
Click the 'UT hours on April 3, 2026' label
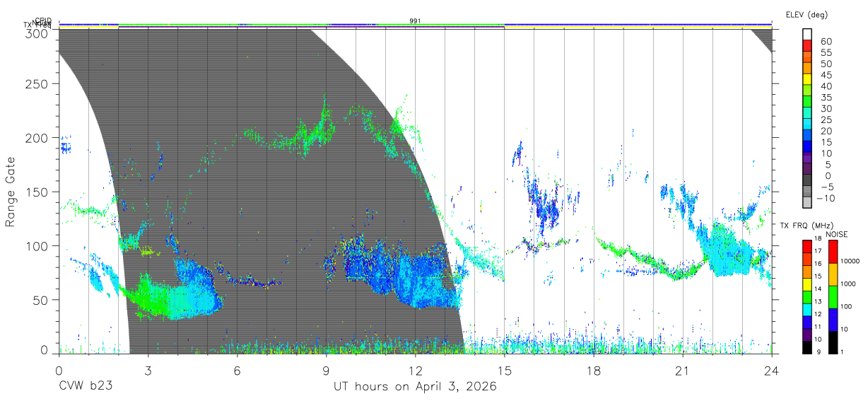(x=415, y=387)
